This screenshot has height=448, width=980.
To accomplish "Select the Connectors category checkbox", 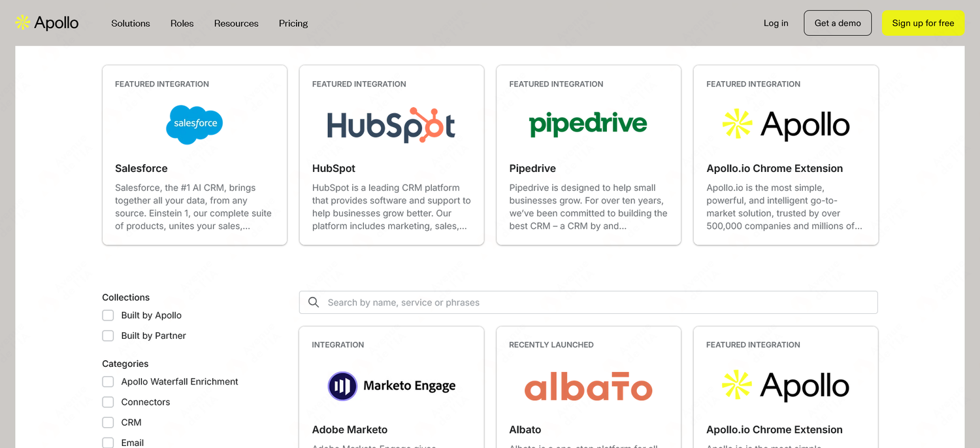I will point(108,402).
